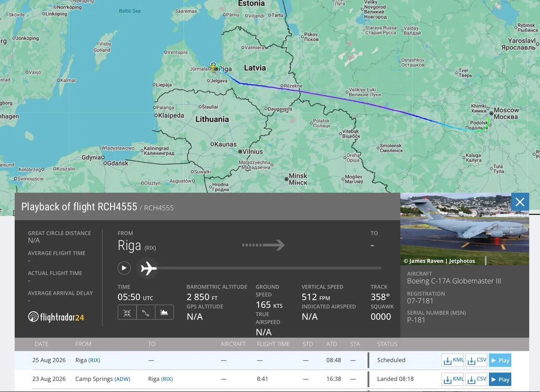Click the DATE column header
The width and height of the screenshot is (540, 392).
click(41, 344)
